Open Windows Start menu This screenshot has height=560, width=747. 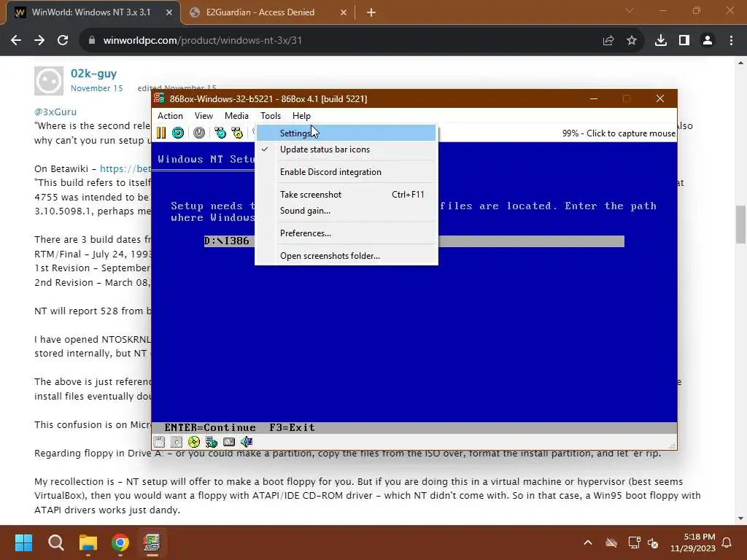(23, 542)
